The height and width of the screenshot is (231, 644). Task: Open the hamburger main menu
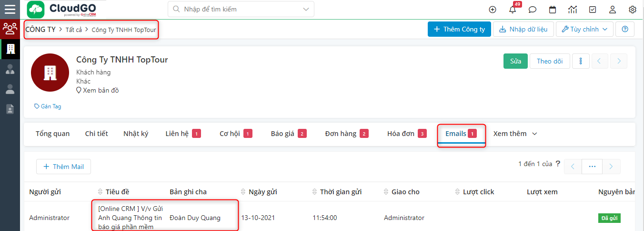[10, 10]
